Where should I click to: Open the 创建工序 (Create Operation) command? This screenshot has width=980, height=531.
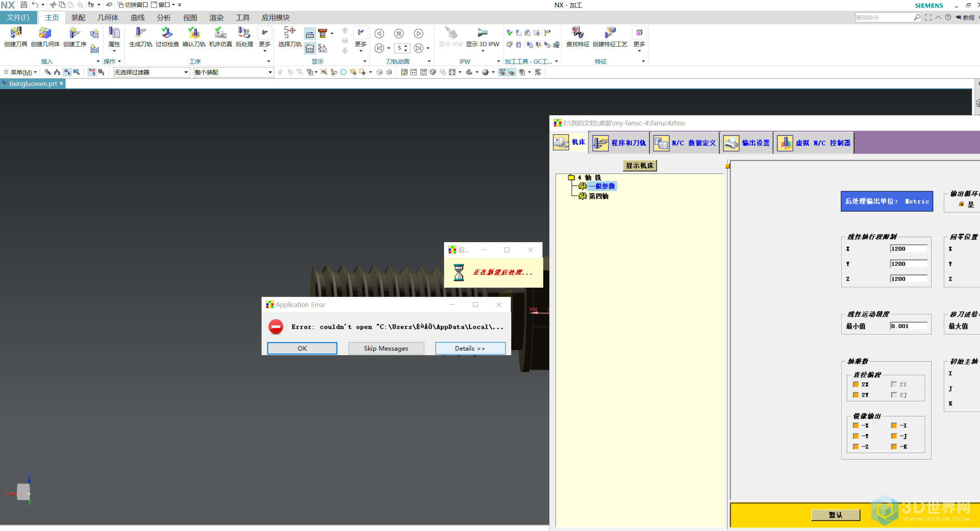[75, 37]
